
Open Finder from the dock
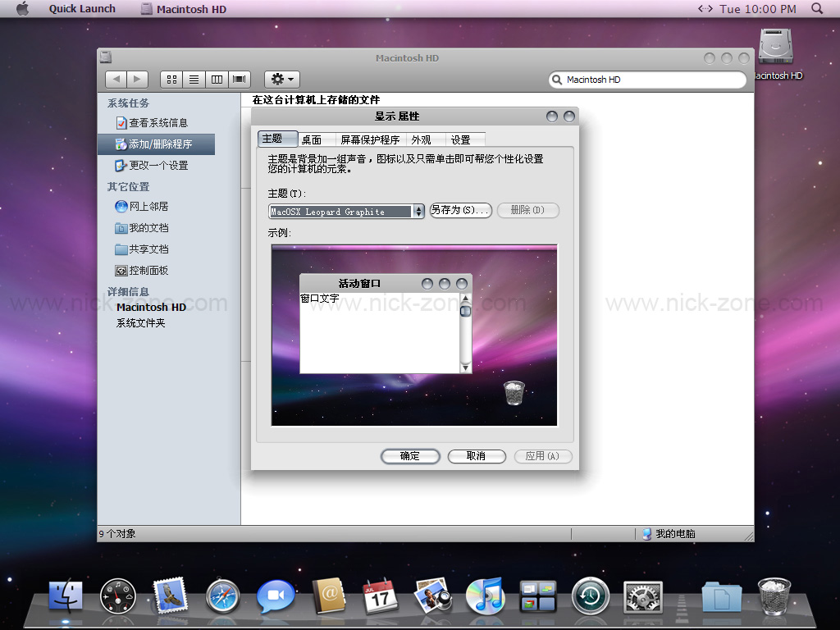tap(66, 596)
